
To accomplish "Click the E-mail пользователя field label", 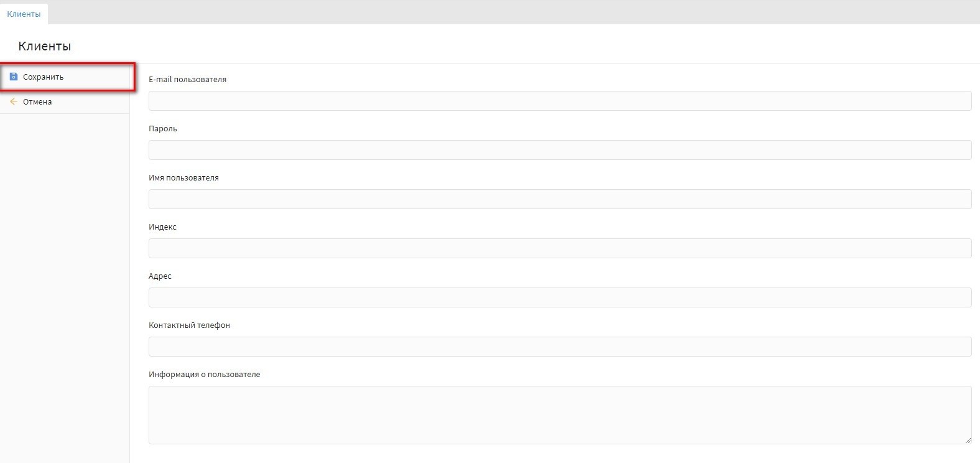I will point(188,80).
